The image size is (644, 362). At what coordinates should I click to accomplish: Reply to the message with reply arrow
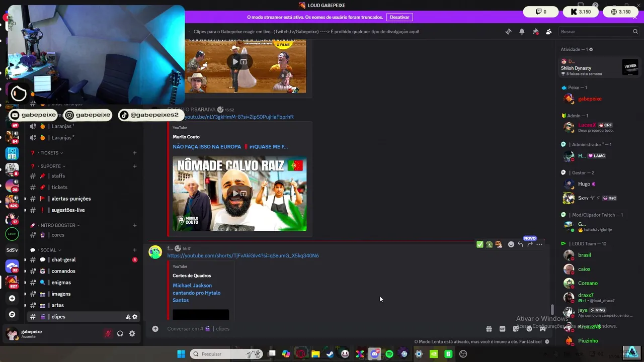(x=521, y=244)
